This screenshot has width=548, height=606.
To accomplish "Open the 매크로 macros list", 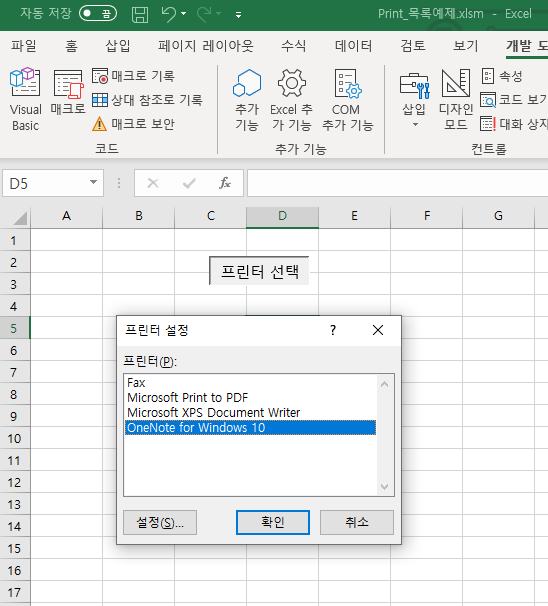I will point(68,93).
